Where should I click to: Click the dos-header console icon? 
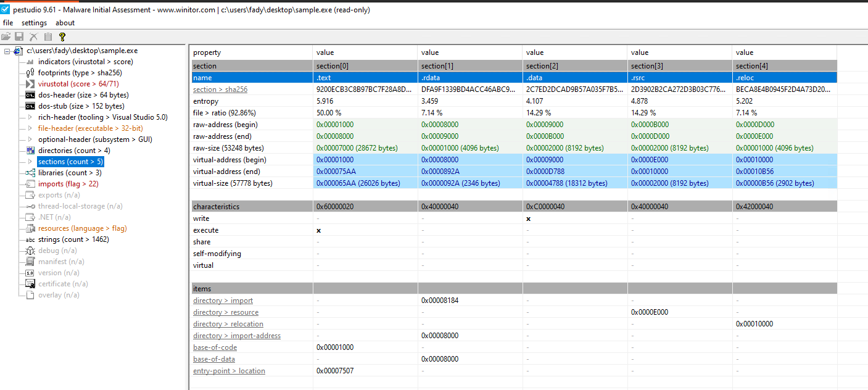[30, 95]
